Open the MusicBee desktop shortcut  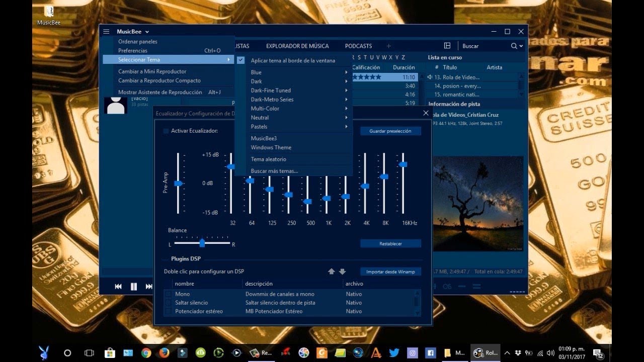(49, 15)
